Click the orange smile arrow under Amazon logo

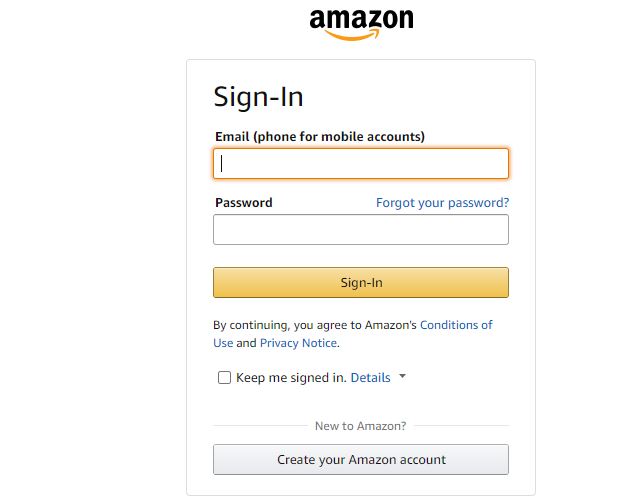coord(352,35)
